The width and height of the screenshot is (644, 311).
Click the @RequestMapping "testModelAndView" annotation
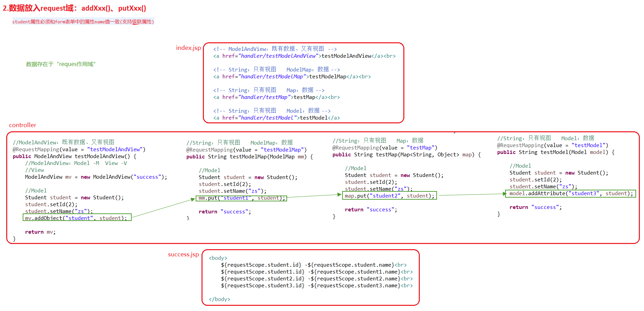[x=79, y=149]
